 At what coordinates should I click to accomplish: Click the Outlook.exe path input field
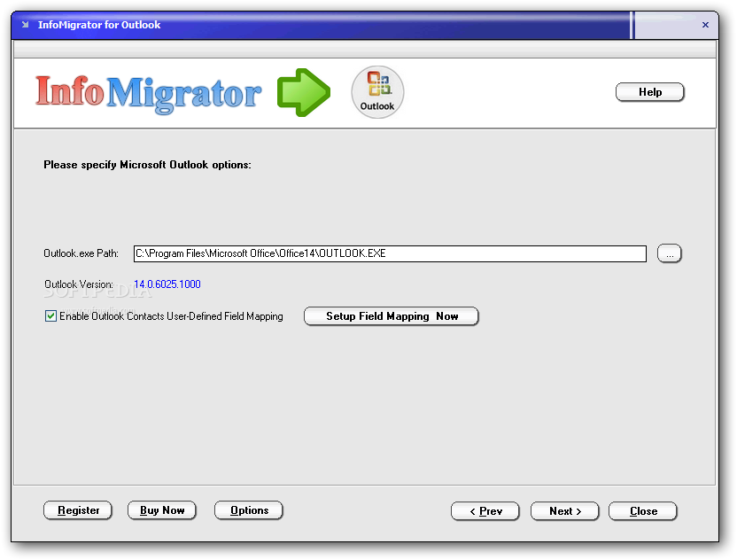(x=390, y=253)
